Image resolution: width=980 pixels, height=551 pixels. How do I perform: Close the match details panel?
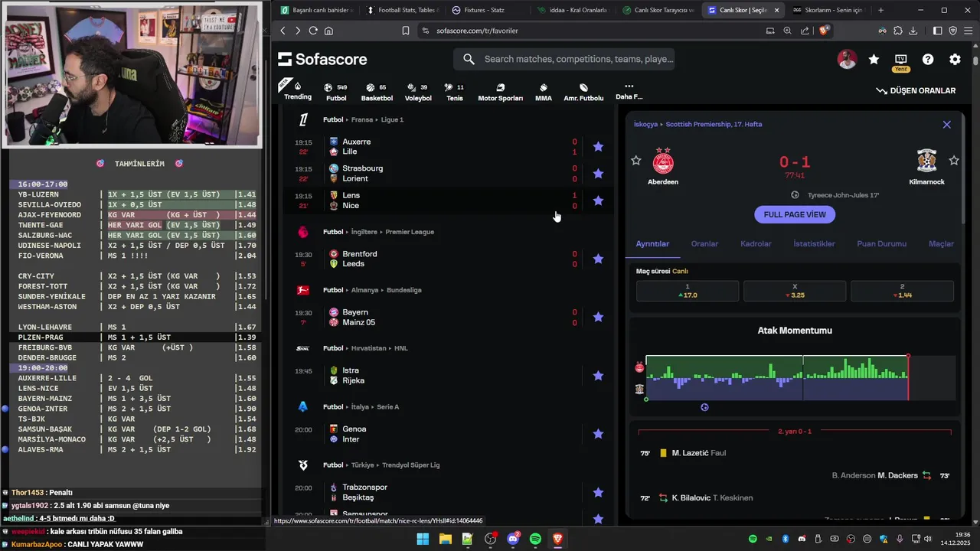coord(946,124)
